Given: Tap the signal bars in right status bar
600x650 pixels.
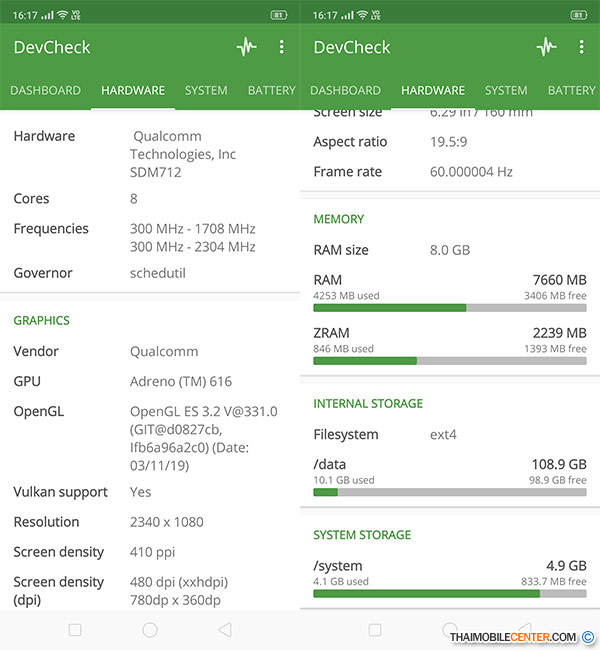Looking at the screenshot, I should [347, 16].
